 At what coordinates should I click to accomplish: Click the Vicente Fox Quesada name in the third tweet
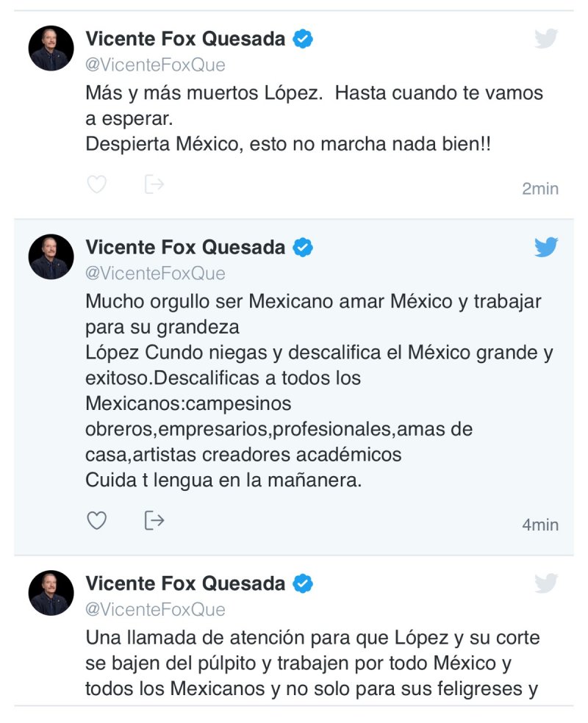[185, 583]
